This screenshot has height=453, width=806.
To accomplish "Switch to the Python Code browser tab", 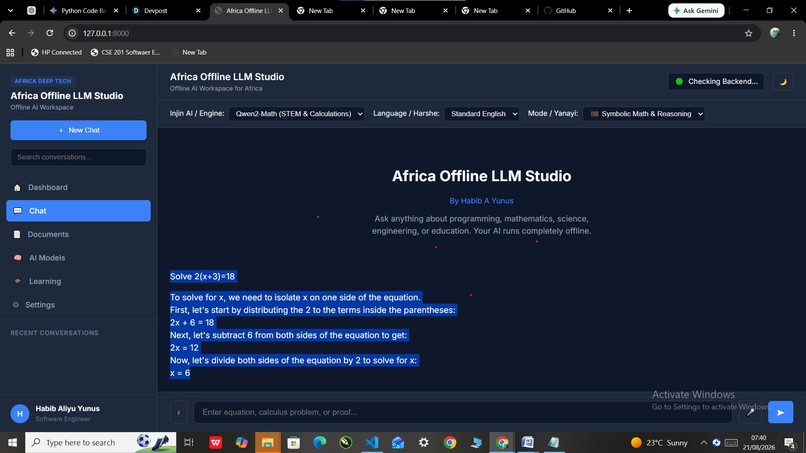I will pos(84,10).
